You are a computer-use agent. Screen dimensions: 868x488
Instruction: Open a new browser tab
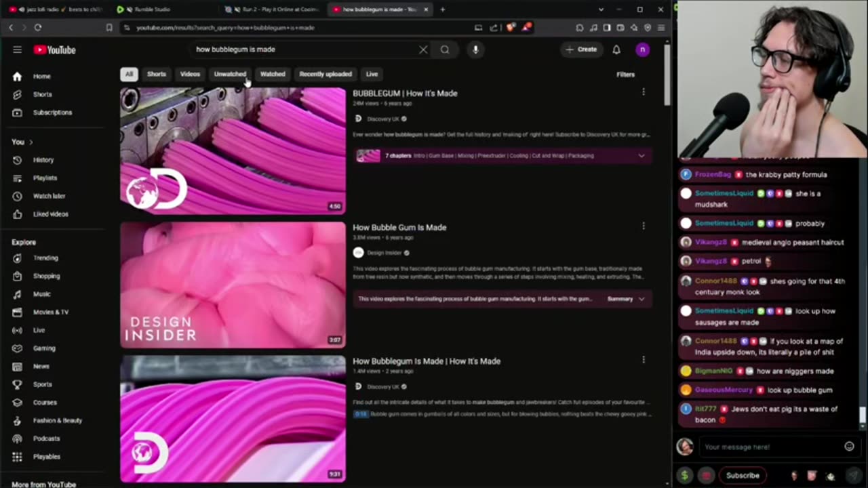(x=442, y=9)
